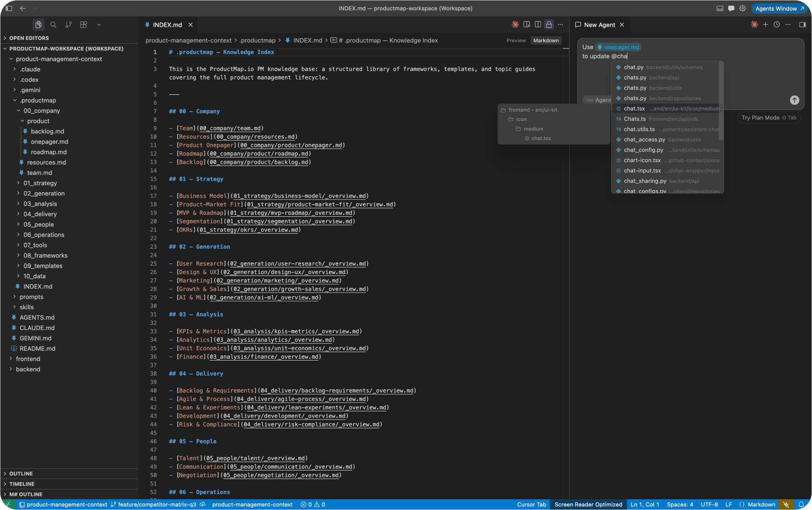Close the New Agent tab
This screenshot has width=812, height=510.
[622, 25]
